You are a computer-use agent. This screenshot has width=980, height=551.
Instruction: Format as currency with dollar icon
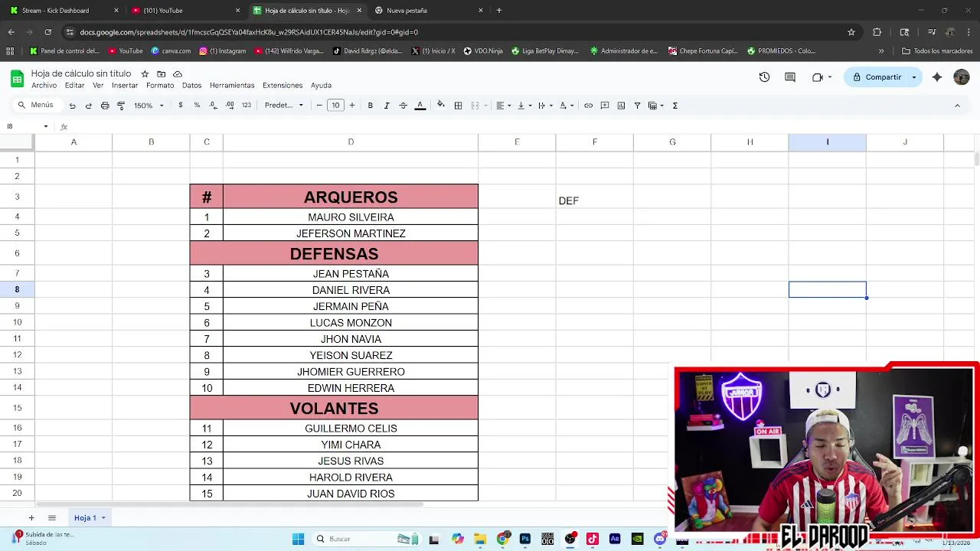tap(181, 106)
